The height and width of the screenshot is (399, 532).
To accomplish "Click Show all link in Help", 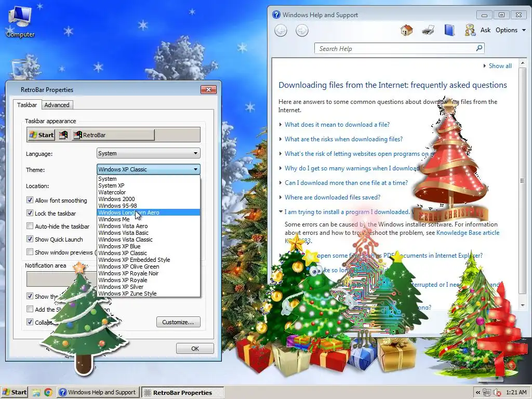I will [x=500, y=66].
